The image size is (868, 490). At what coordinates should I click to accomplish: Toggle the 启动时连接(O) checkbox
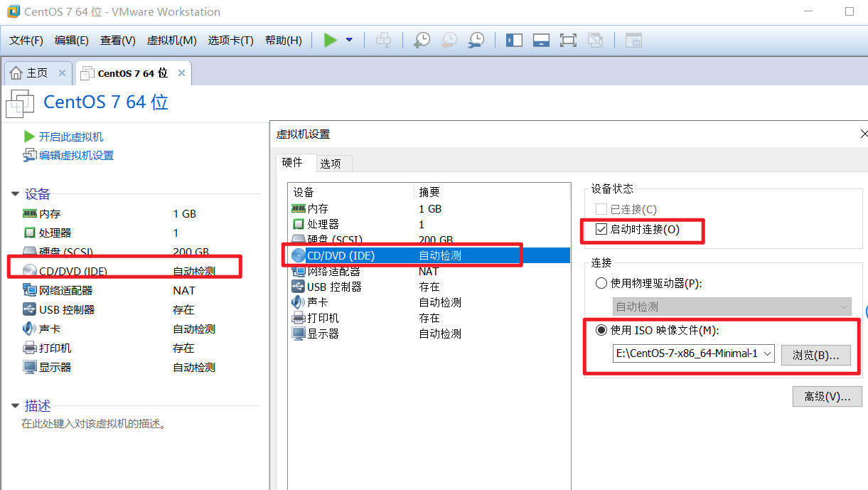(x=601, y=230)
